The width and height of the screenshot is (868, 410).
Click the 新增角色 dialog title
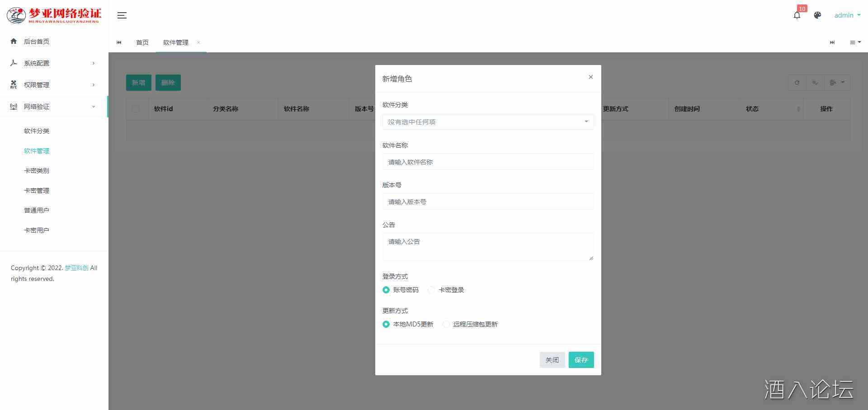point(397,79)
